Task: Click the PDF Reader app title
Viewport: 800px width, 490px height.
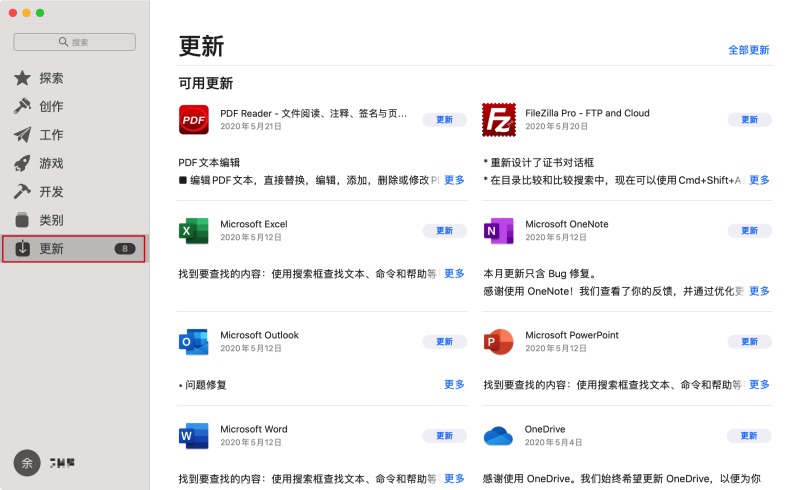Action: 314,113
